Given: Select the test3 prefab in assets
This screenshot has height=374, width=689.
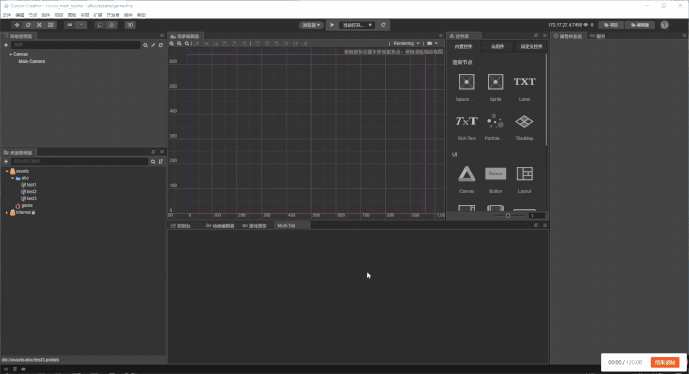Looking at the screenshot, I should [x=29, y=199].
